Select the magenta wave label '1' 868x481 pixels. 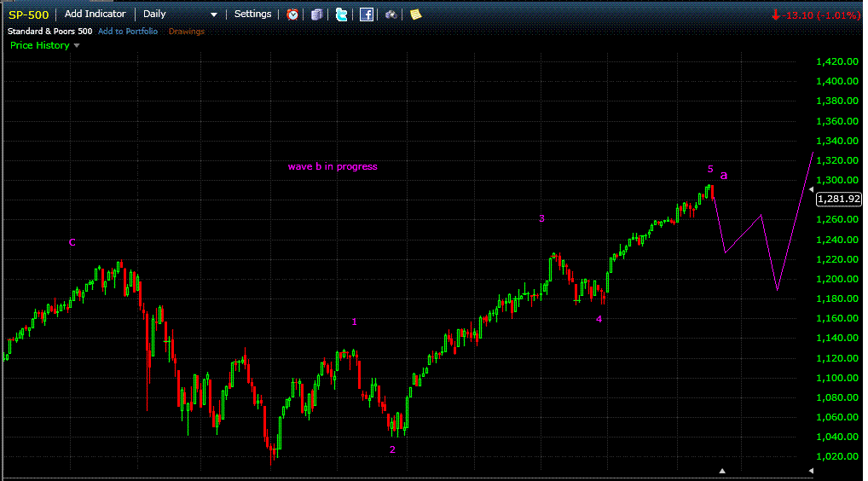point(355,322)
